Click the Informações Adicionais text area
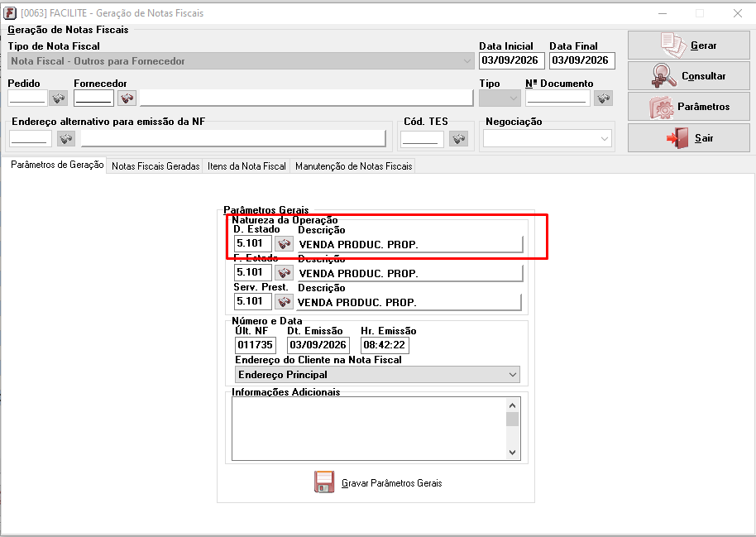The height and width of the screenshot is (537, 756). pyautogui.click(x=369, y=429)
